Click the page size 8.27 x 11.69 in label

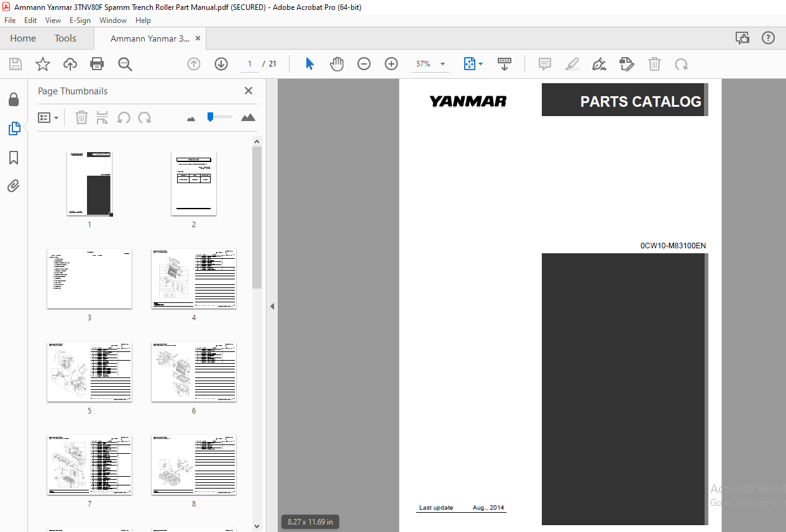coord(311,522)
